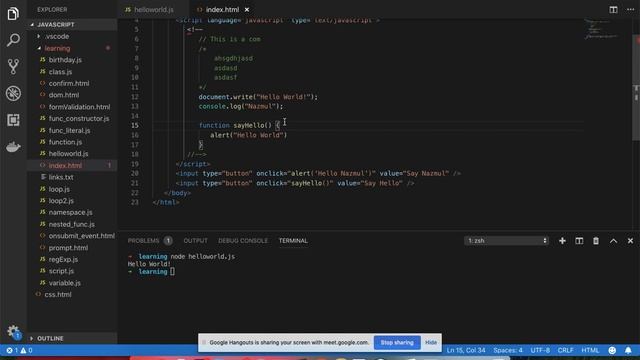Viewport: 640px width, 360px height.
Task: Kill terminal using trash icon
Action: coord(596,241)
